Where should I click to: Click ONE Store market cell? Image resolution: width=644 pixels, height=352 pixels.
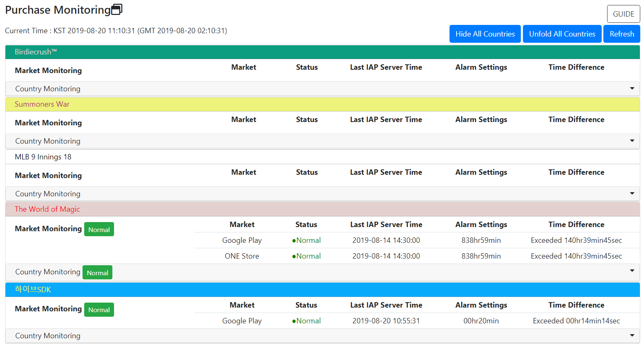tap(242, 256)
